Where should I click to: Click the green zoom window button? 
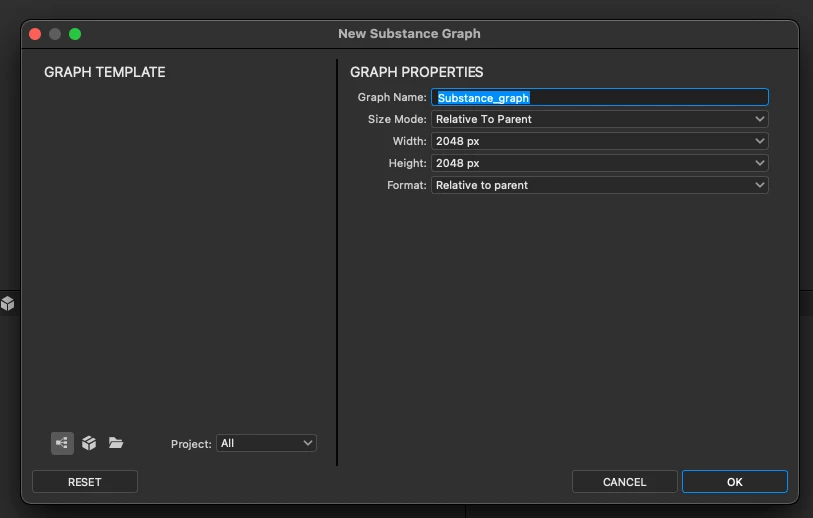tap(75, 34)
